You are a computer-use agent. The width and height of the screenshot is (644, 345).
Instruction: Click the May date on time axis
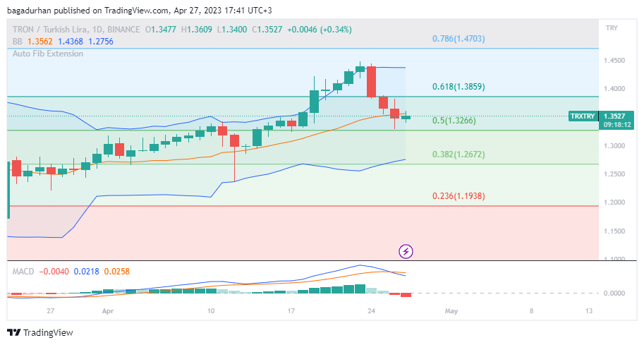[x=451, y=311]
